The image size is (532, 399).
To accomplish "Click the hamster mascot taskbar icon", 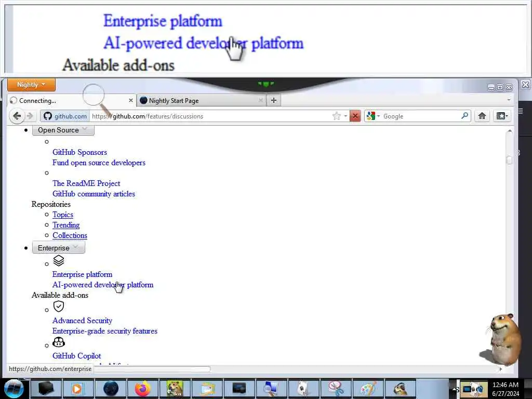I will 401,389.
